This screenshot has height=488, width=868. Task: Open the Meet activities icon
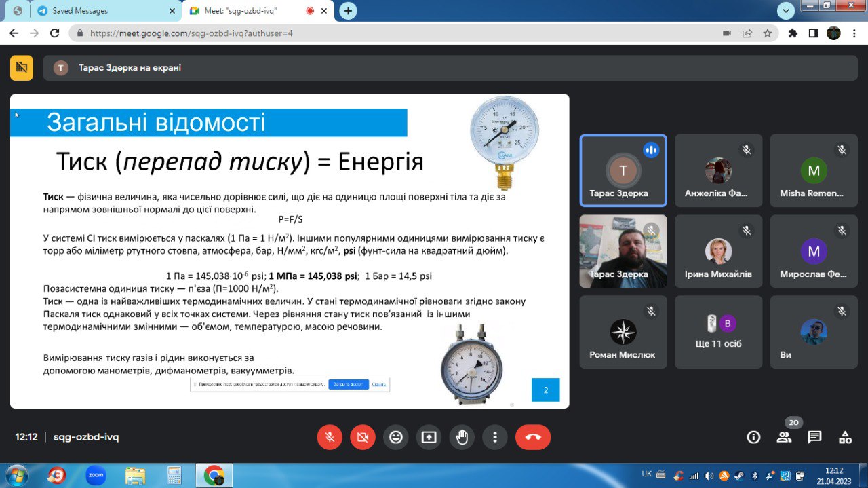pos(844,436)
